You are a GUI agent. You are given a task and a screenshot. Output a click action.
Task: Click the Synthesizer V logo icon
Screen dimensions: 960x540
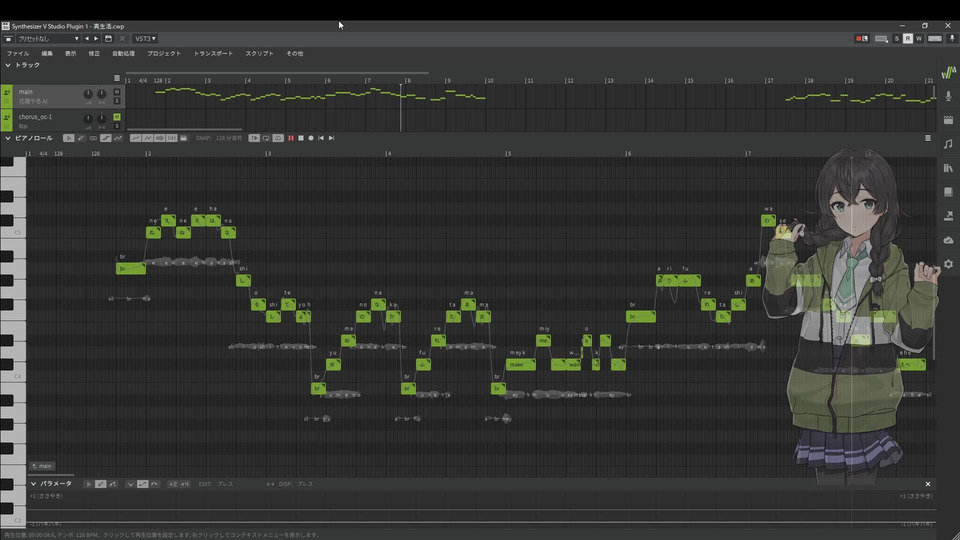pos(948,72)
